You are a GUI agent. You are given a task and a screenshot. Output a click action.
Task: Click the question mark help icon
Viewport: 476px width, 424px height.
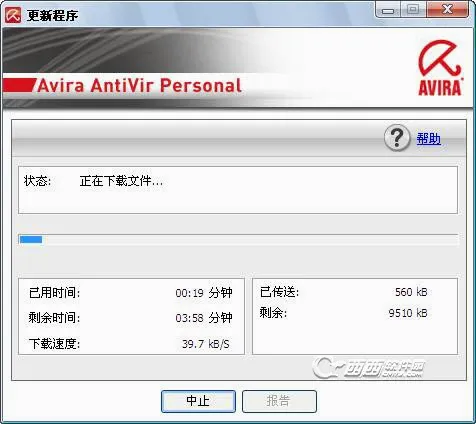[x=397, y=138]
